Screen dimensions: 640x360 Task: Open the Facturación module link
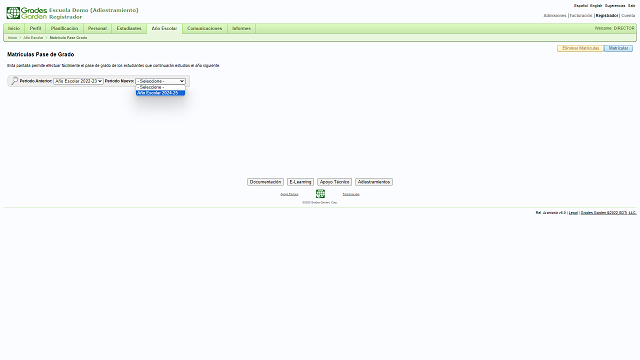point(581,16)
